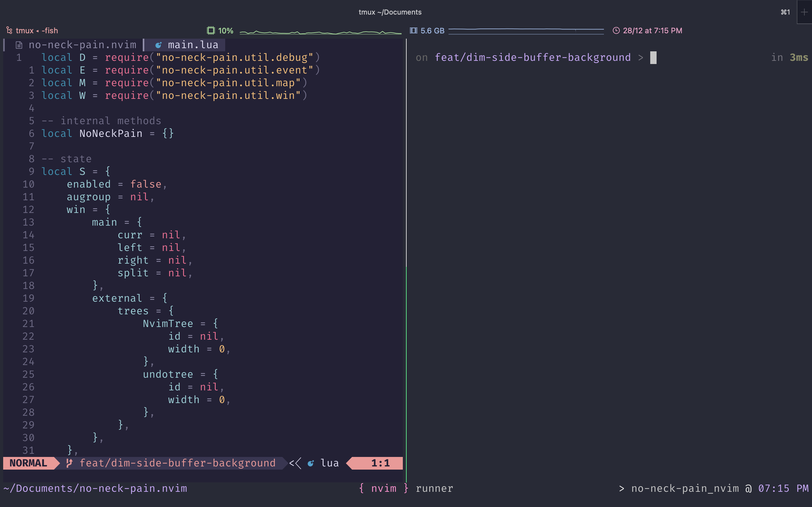Click the CPU chip icon near the 10% readout
The width and height of the screenshot is (812, 507).
click(211, 30)
